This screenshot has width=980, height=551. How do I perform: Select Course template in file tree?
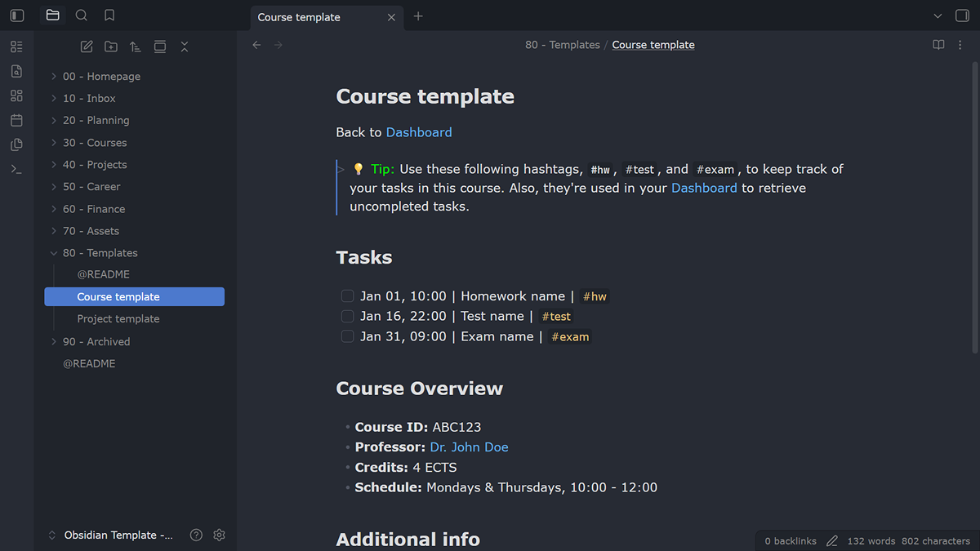135,296
